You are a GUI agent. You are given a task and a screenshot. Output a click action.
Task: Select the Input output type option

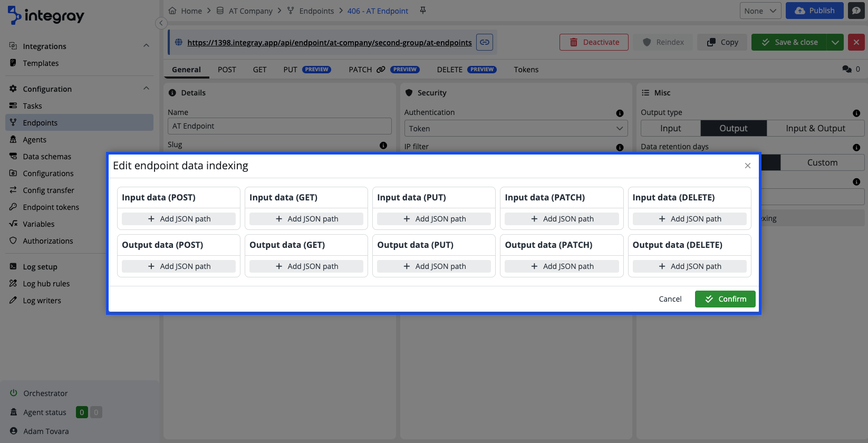click(670, 128)
